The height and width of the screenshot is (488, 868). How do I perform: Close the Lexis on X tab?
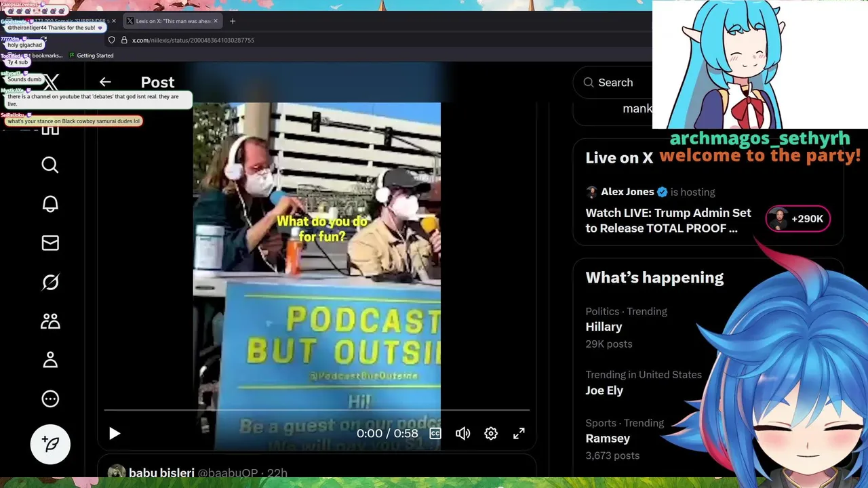tap(216, 21)
